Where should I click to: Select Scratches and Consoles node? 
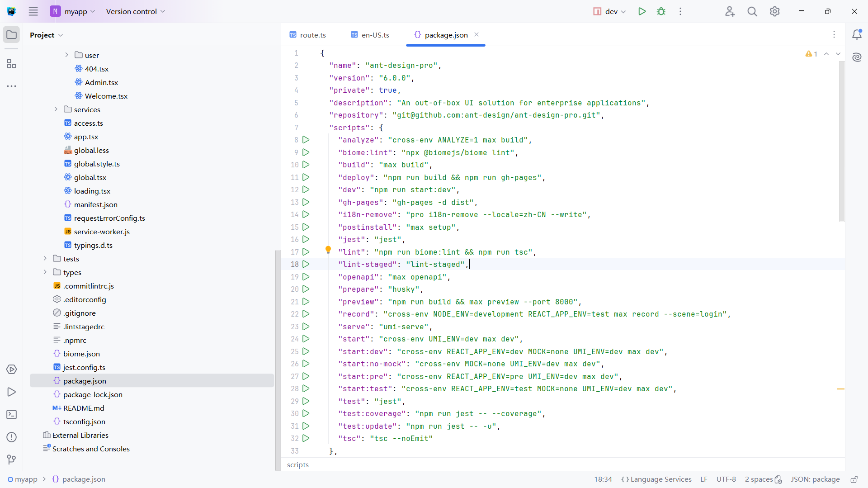click(x=91, y=449)
